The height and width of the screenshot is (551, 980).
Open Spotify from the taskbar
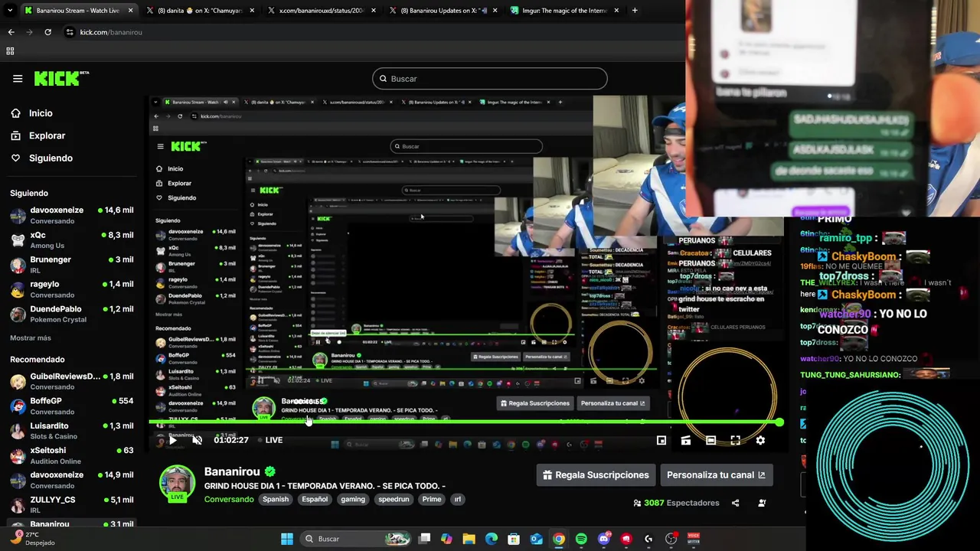pyautogui.click(x=581, y=539)
